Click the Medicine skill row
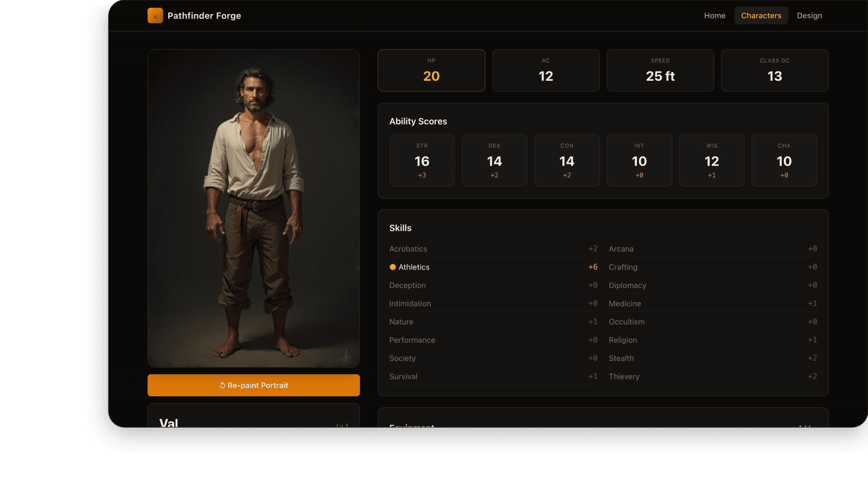This screenshot has height=488, width=868. coord(713,304)
